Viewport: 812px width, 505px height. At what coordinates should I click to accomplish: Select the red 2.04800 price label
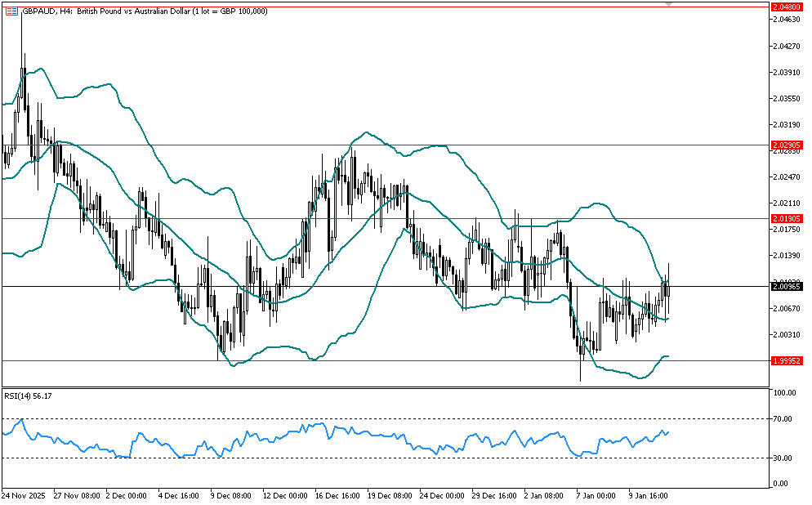click(785, 5)
